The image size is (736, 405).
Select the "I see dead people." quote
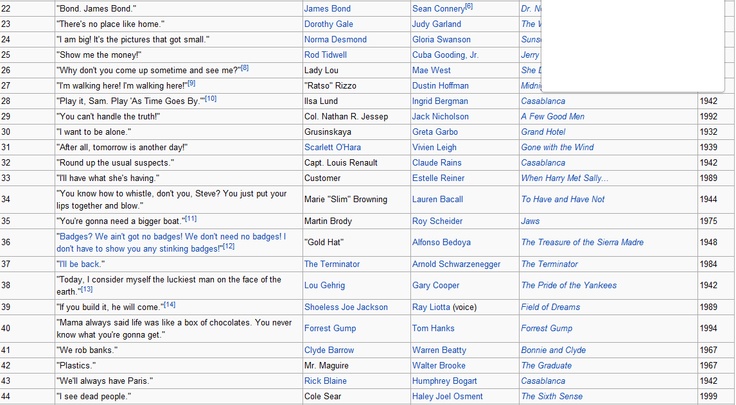93,397
